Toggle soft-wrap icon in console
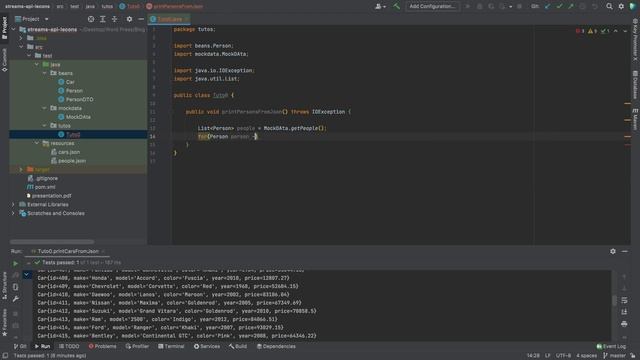Viewport: 640px width, 360px height. (x=624, y=300)
